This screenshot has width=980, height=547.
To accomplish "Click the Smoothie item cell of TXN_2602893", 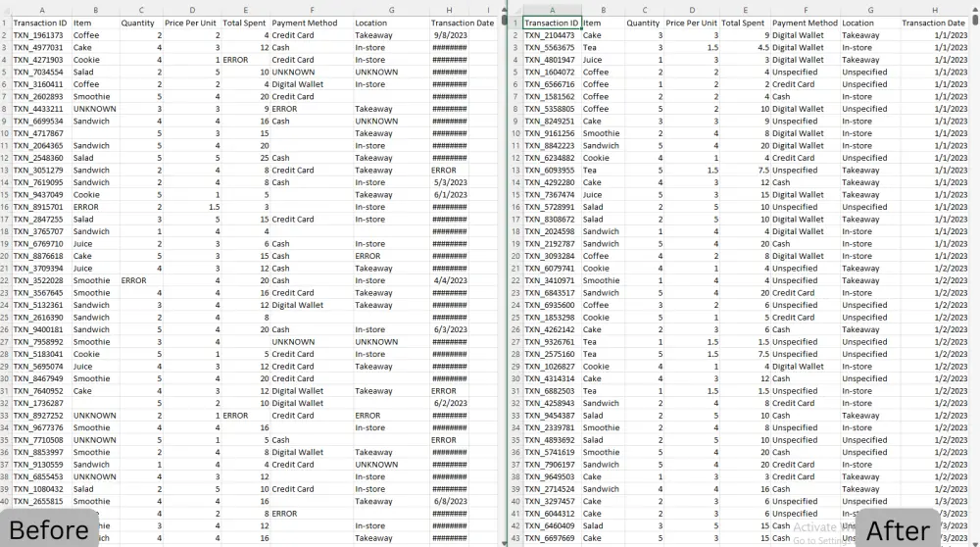I will pos(96,97).
